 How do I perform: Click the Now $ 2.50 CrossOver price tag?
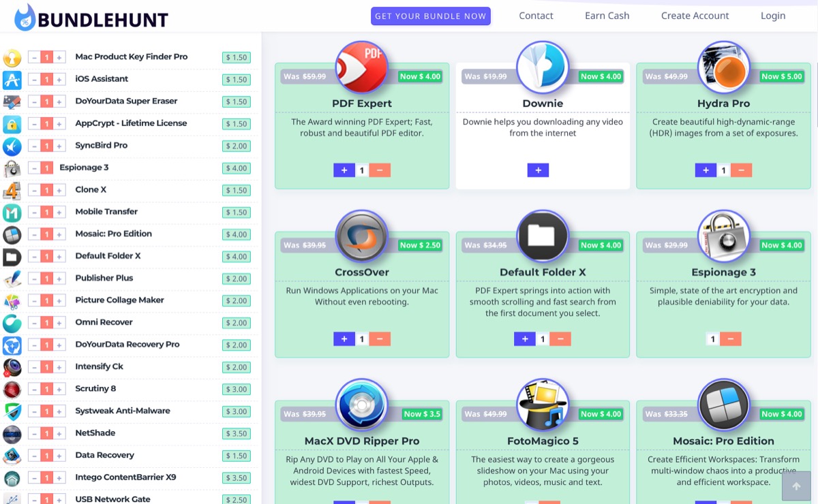click(x=420, y=245)
